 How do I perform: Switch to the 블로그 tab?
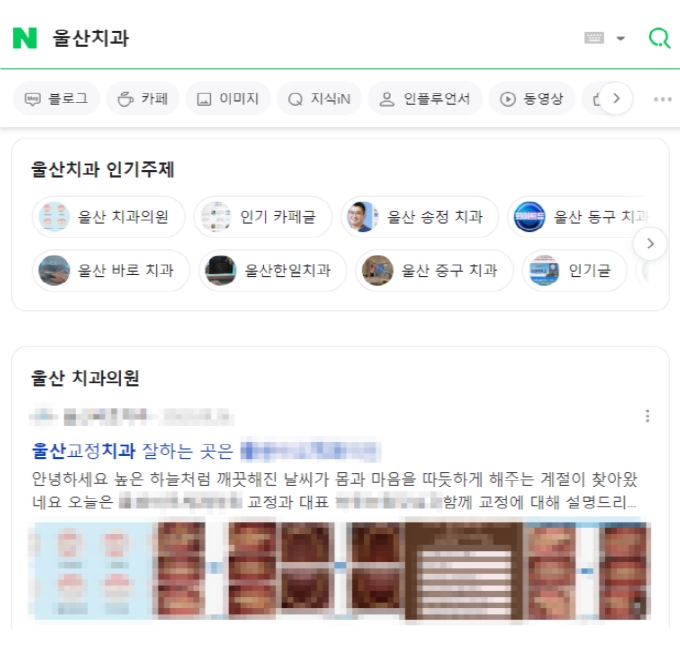coord(56,99)
